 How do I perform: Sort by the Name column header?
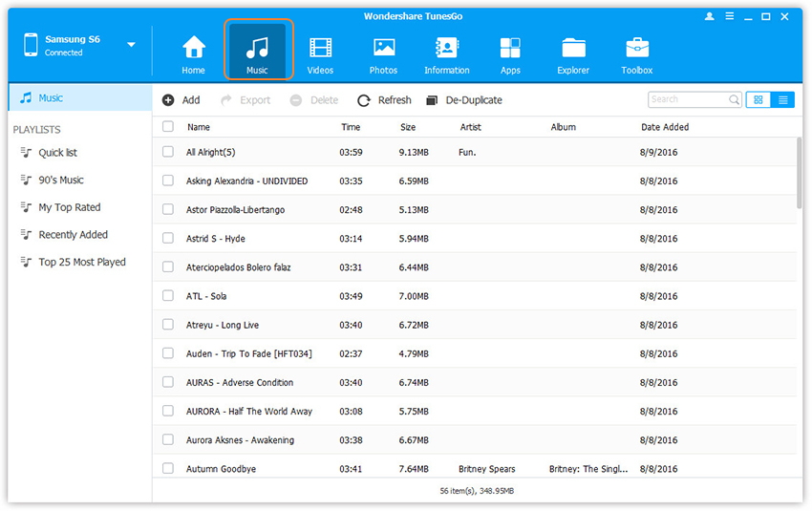(x=199, y=127)
